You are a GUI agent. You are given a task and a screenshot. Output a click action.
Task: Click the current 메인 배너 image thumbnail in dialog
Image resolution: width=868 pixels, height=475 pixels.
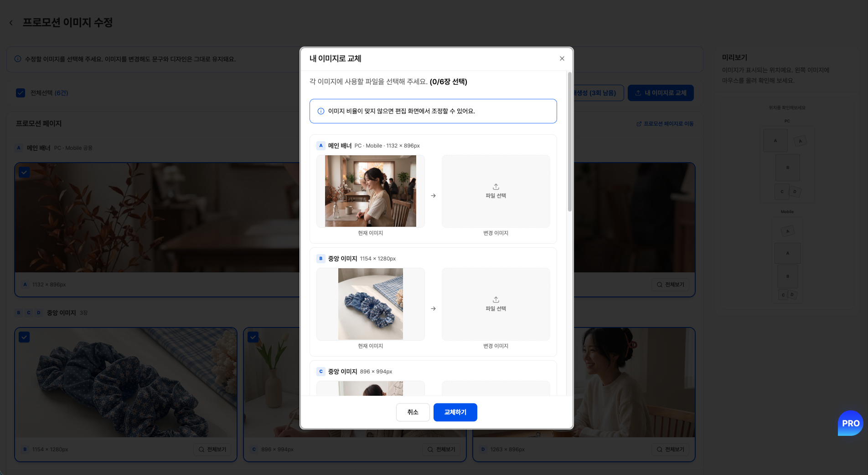(x=370, y=191)
